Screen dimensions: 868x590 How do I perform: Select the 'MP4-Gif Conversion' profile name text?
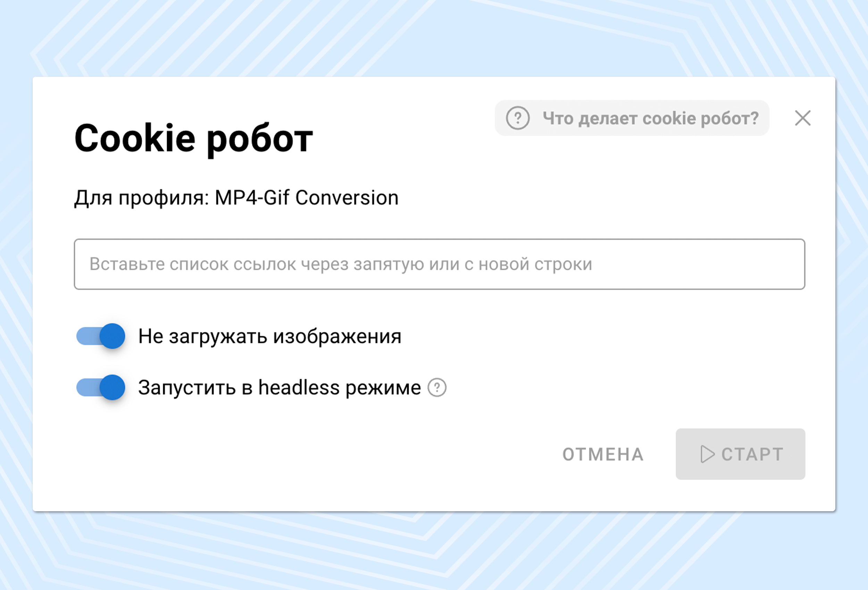tap(307, 197)
